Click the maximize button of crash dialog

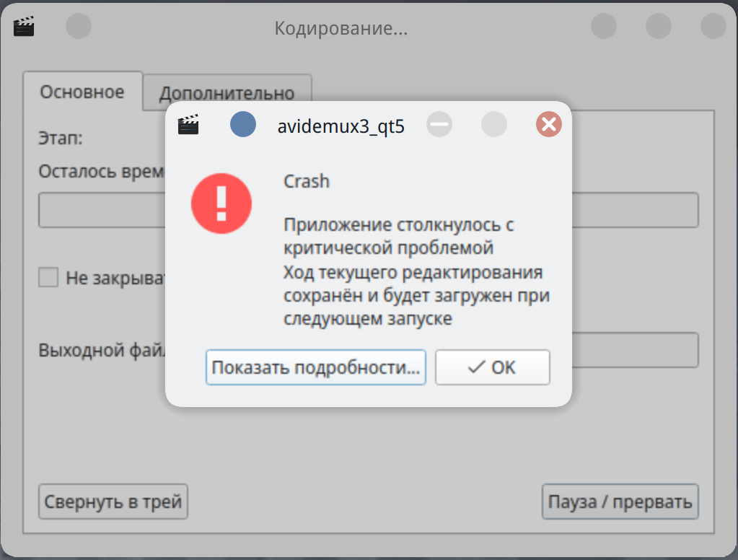[x=494, y=124]
